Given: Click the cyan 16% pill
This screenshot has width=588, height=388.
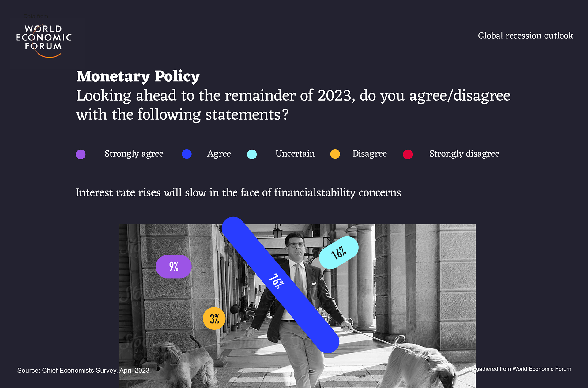Looking at the screenshot, I should tap(339, 253).
